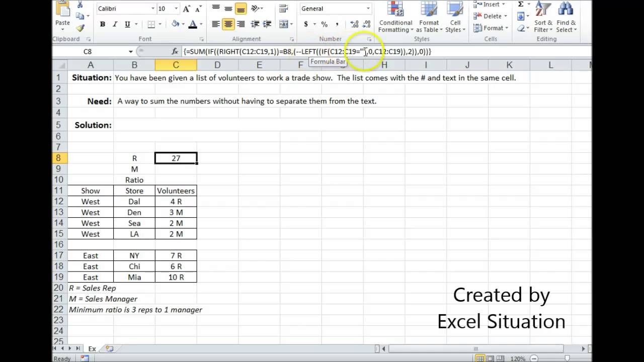Viewport: 644px width, 362px height.
Task: Click inside the formula bar text
Action: (x=307, y=51)
